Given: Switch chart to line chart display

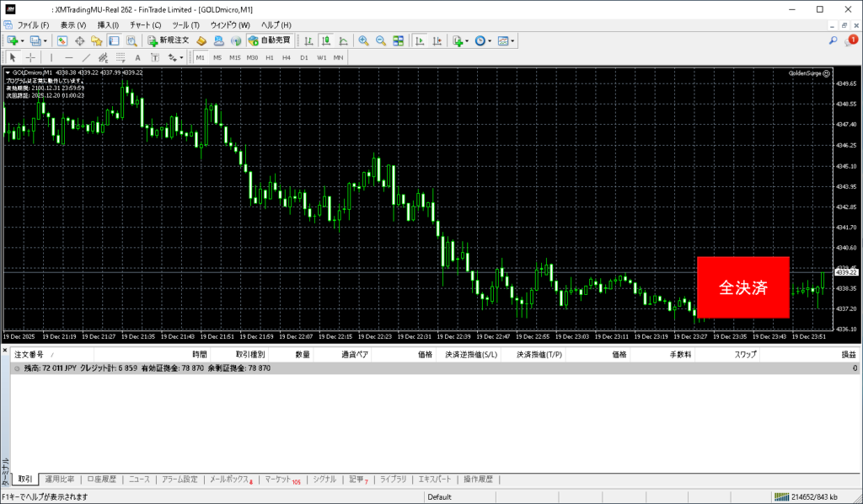Looking at the screenshot, I should pos(343,40).
